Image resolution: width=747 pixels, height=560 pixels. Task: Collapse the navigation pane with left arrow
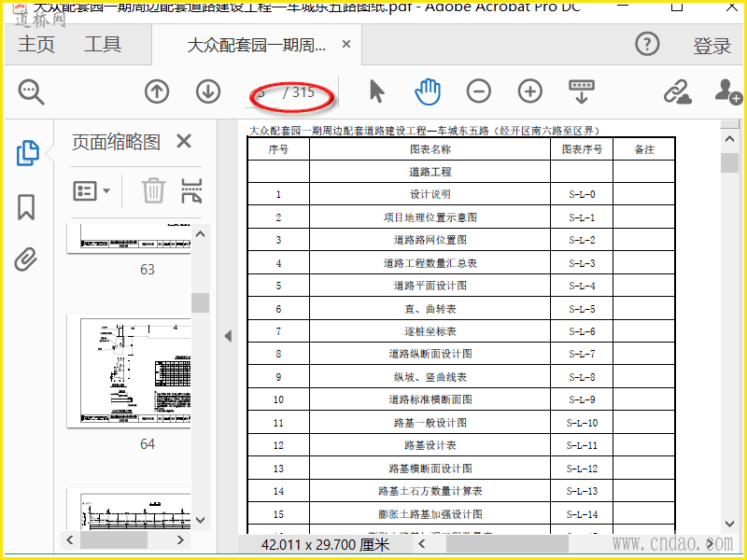228,336
